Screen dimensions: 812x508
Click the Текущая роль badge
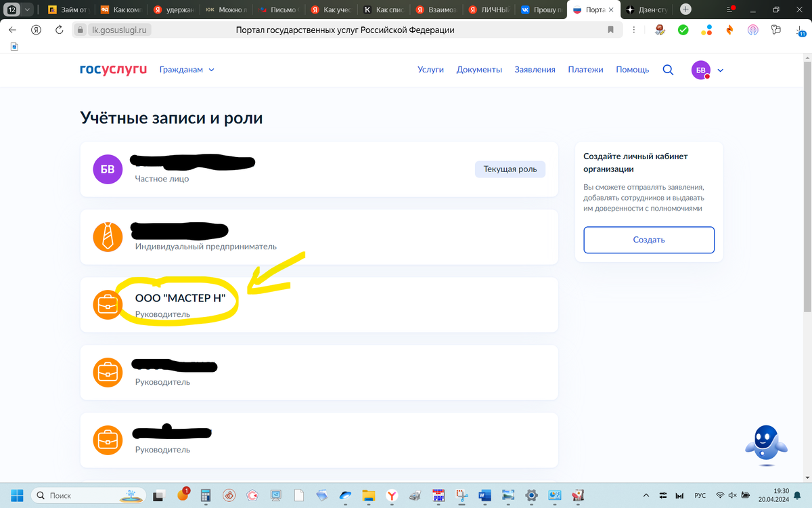click(x=510, y=169)
